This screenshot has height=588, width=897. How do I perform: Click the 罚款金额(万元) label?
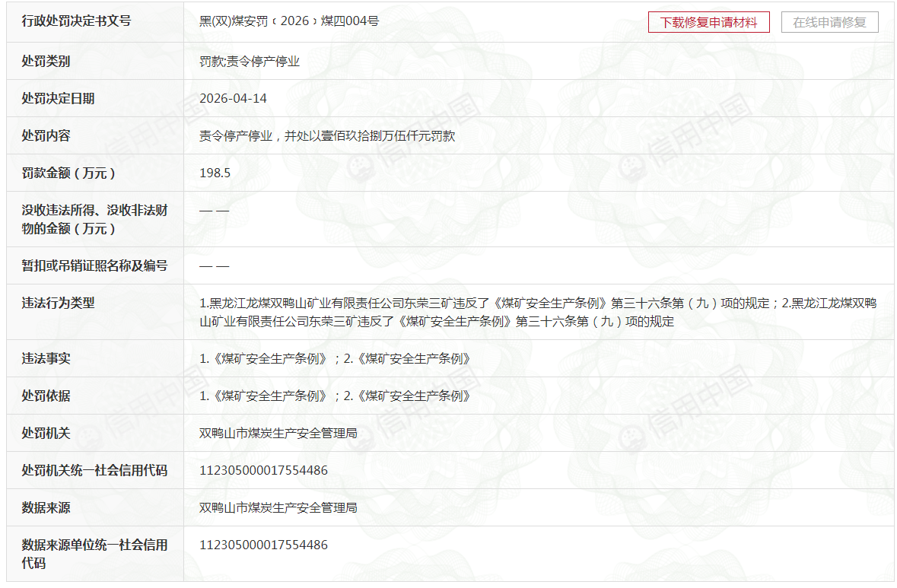pyautogui.click(x=68, y=173)
